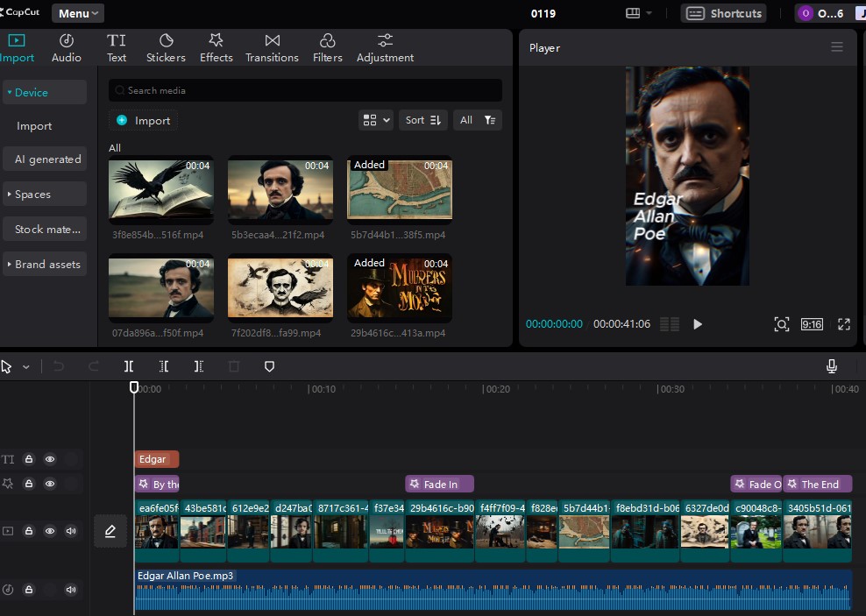Split clip at playhead
This screenshot has height=616, width=866.
tap(129, 366)
